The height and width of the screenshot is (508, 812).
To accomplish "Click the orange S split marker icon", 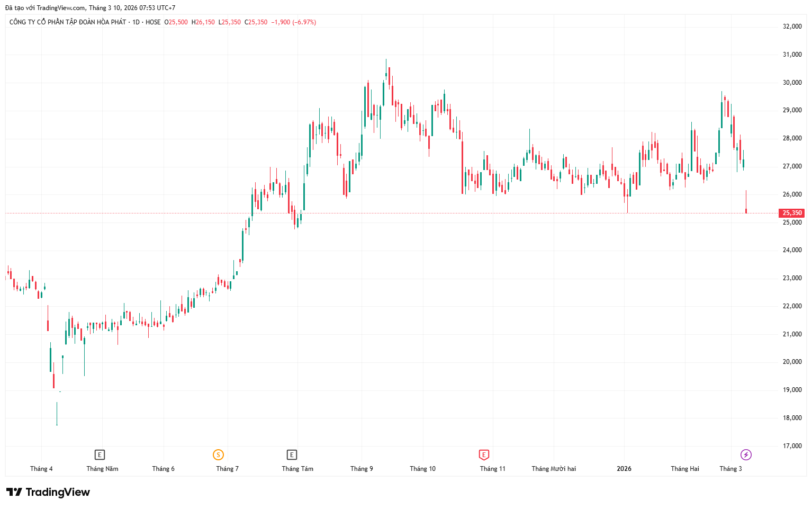I will point(218,454).
